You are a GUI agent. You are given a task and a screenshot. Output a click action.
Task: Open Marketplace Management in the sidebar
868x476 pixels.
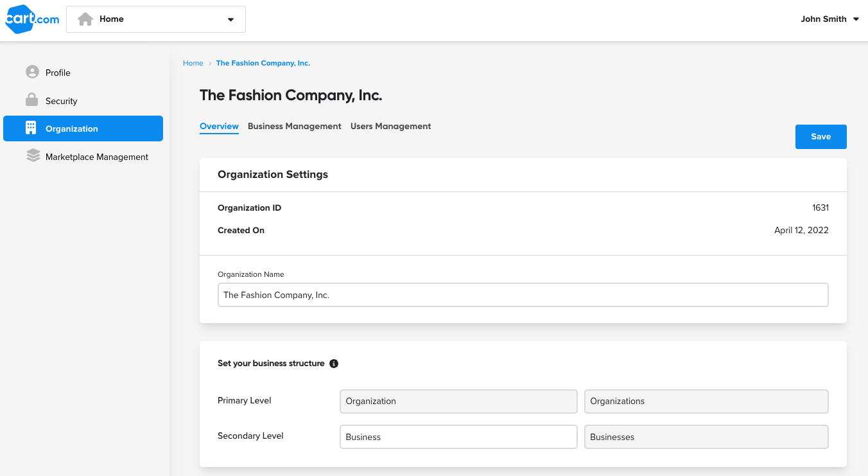pos(96,157)
